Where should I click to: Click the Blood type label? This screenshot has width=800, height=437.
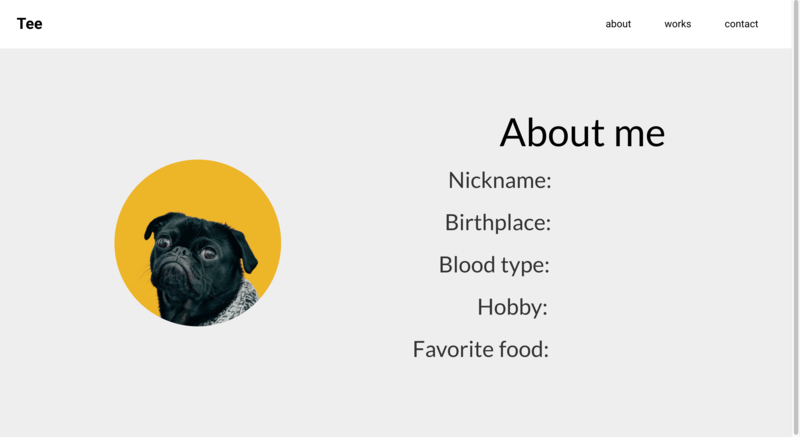tap(494, 265)
